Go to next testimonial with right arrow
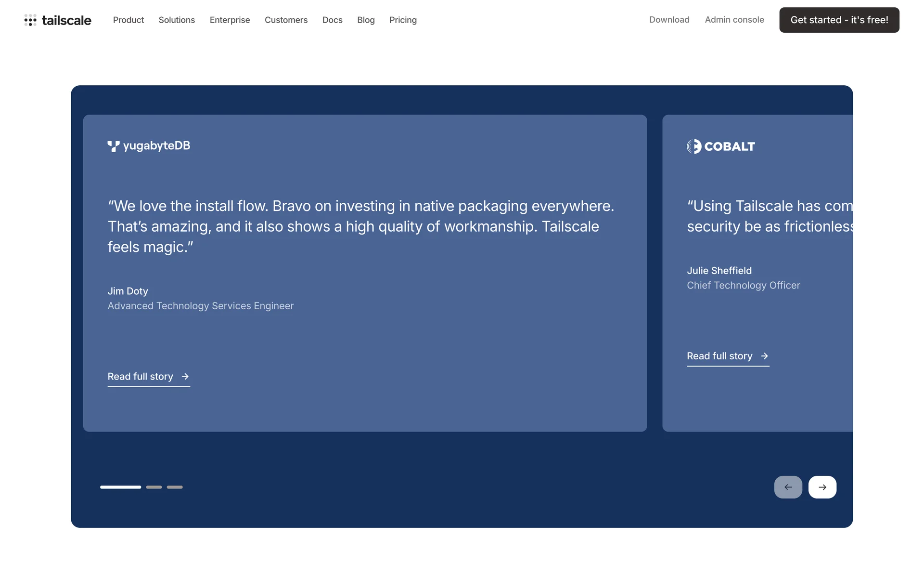 coord(822,487)
